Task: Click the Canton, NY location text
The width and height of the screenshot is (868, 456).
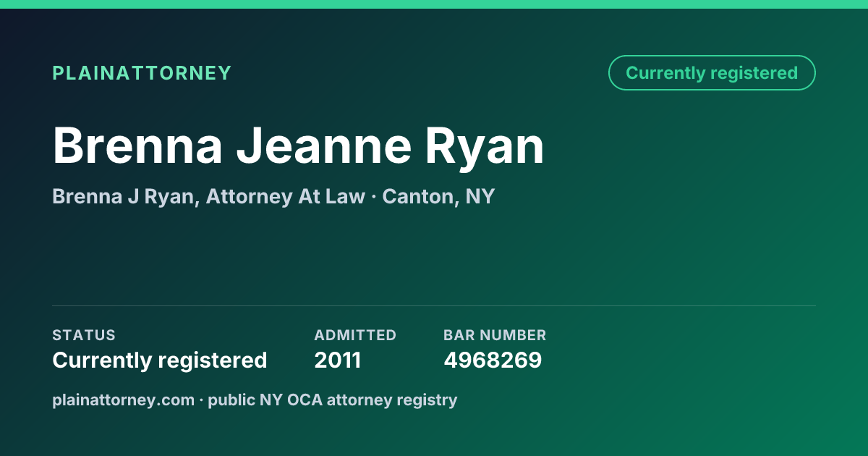Action: point(438,196)
